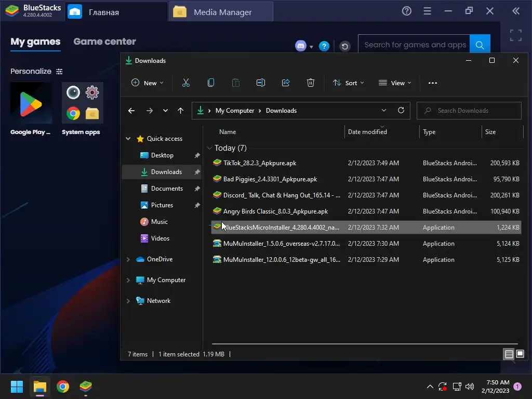Switch to details view layout button
This screenshot has height=399, width=532.
509,354
